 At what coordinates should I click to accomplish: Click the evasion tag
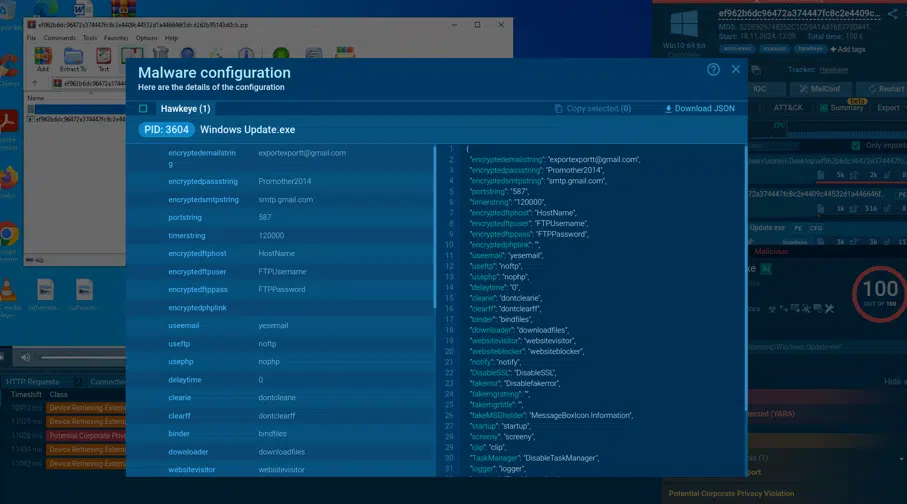pos(774,49)
